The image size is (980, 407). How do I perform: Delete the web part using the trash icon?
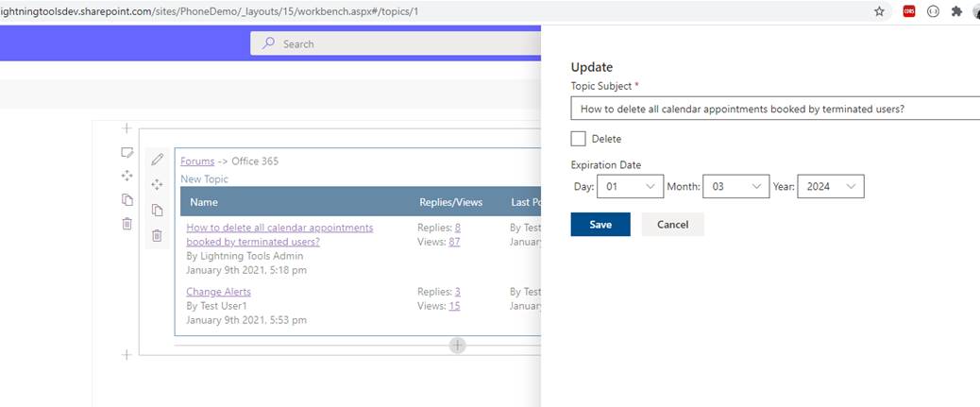coord(158,235)
